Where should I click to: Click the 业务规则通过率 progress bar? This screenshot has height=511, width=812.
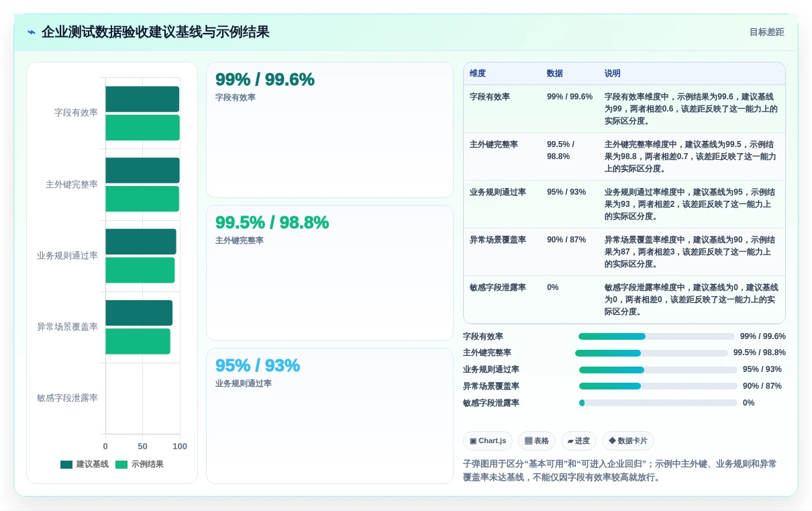[658, 369]
